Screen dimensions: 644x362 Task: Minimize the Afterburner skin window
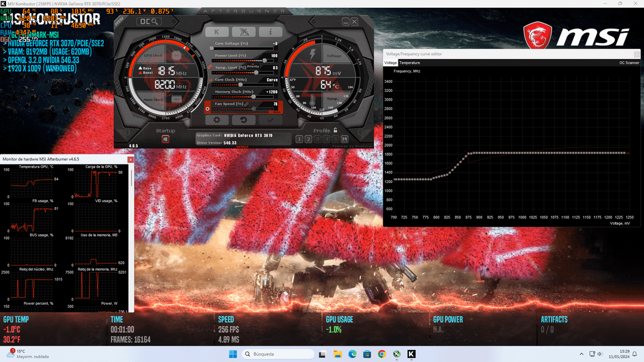point(345,21)
